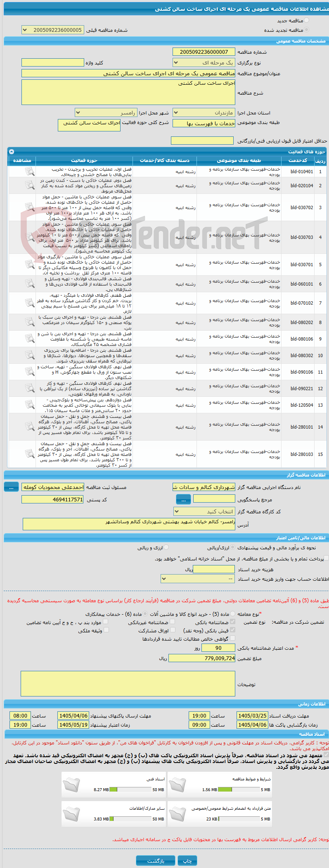Open view icon for row bld-030703
The image size is (329, 868).
pyautogui.click(x=30, y=238)
